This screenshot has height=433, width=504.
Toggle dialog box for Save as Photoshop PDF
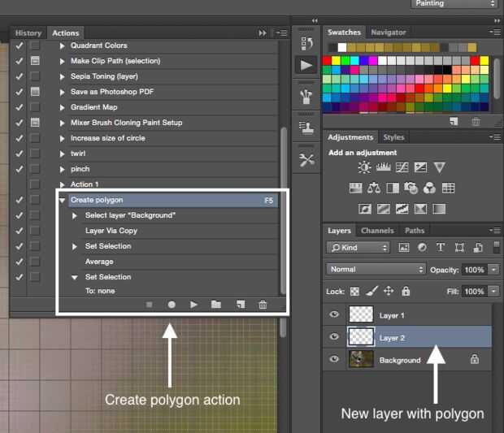(35, 92)
